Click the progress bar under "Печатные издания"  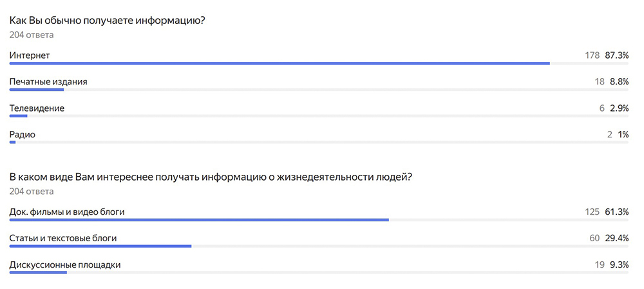pyautogui.click(x=37, y=90)
